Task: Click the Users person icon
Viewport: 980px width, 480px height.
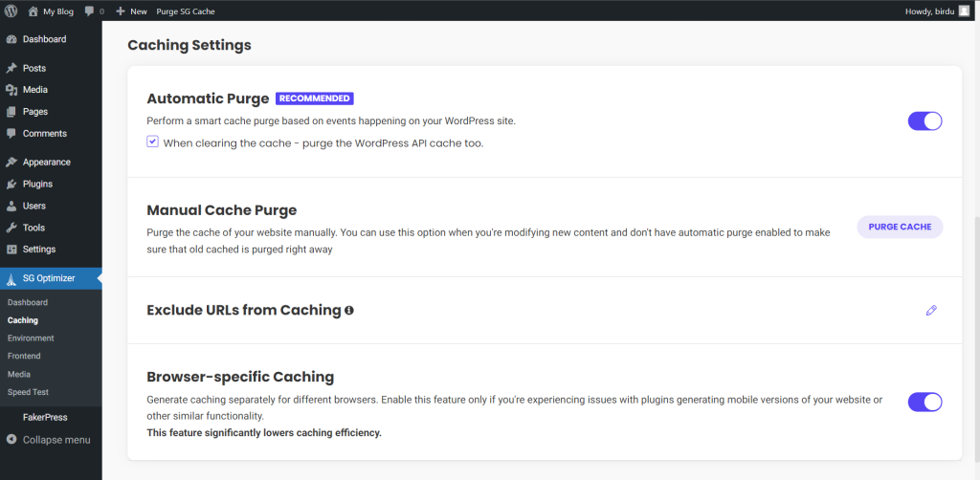Action: coord(11,206)
